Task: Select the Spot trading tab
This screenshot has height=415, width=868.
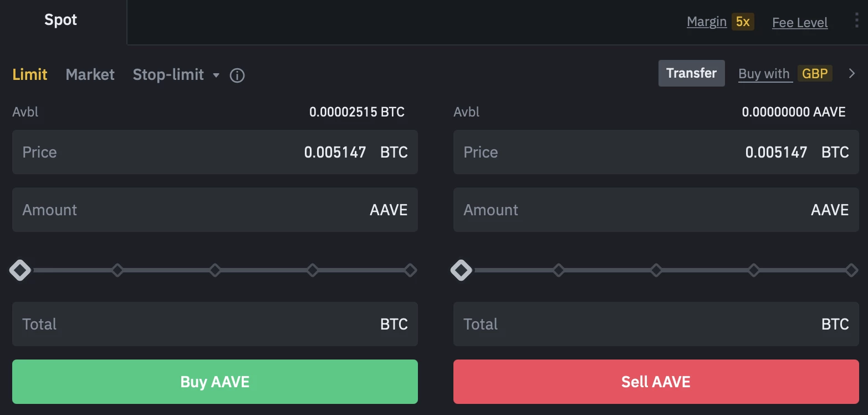Action: (x=60, y=20)
